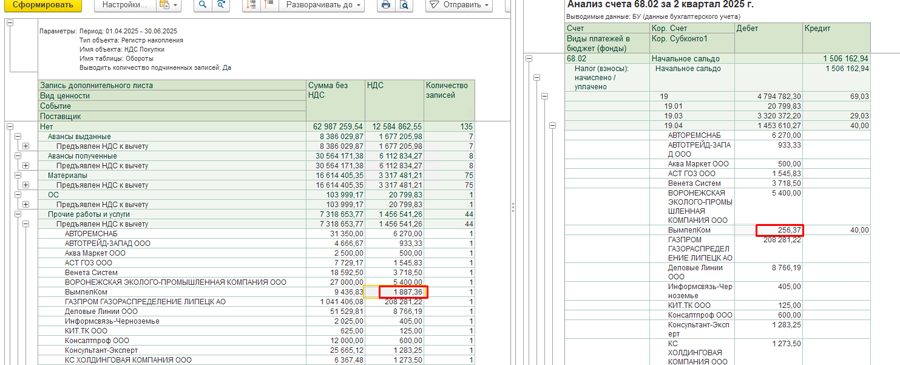Screen dimensions: 900x365
Task: Click the Find next icon
Action: pyautogui.click(x=220, y=5)
